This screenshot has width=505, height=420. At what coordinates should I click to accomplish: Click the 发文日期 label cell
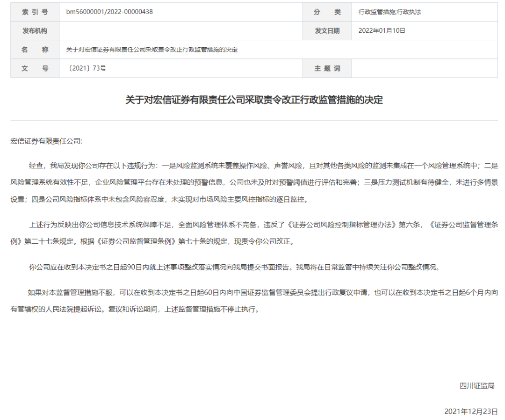click(x=327, y=30)
